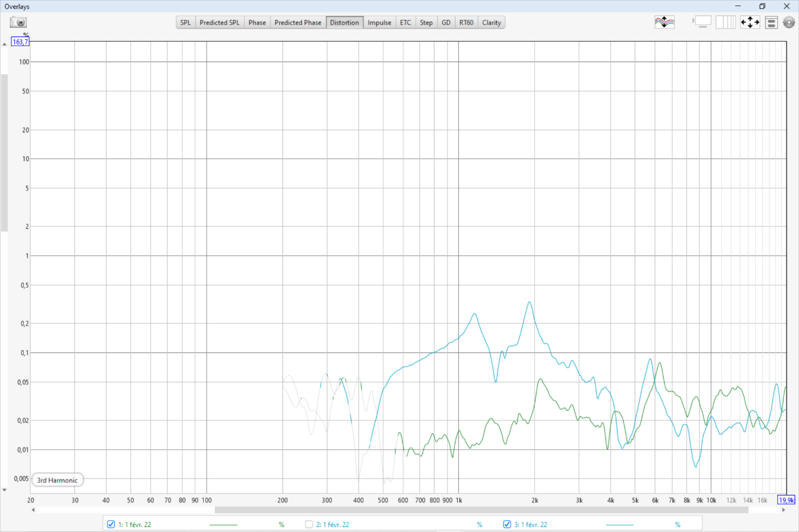Click the % value of trace 3
799x532 pixels.
pyautogui.click(x=677, y=525)
